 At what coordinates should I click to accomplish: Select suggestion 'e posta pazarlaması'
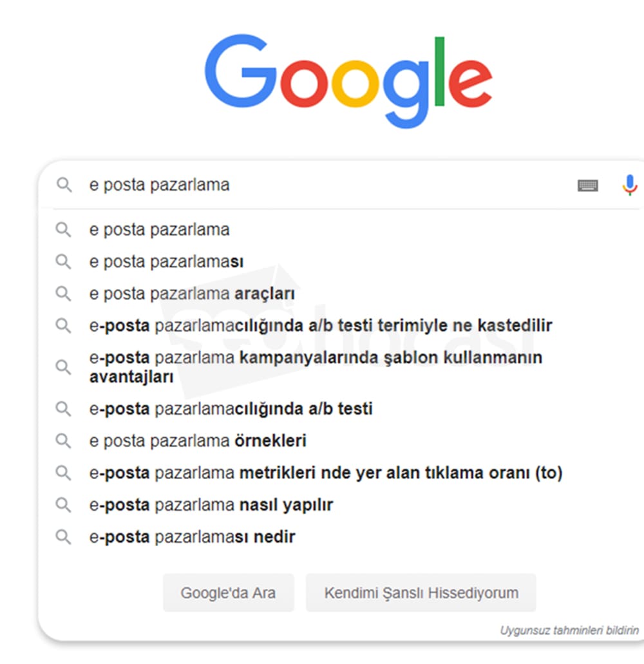(x=166, y=261)
